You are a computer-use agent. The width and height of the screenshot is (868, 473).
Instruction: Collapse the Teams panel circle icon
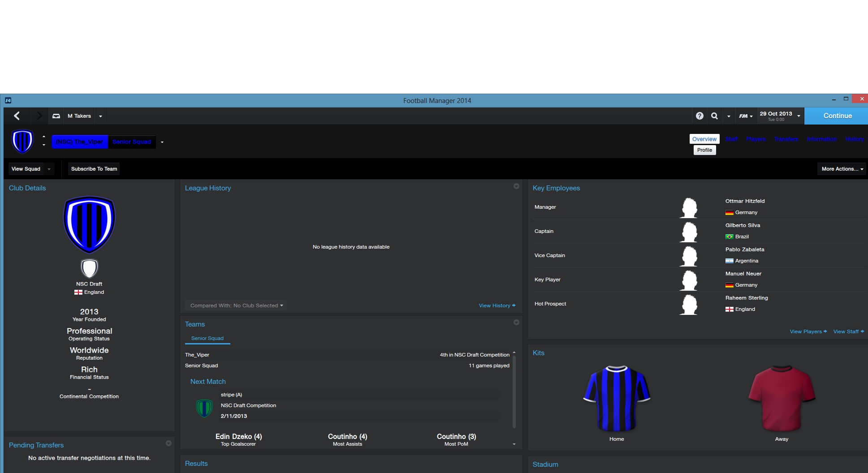tap(516, 322)
